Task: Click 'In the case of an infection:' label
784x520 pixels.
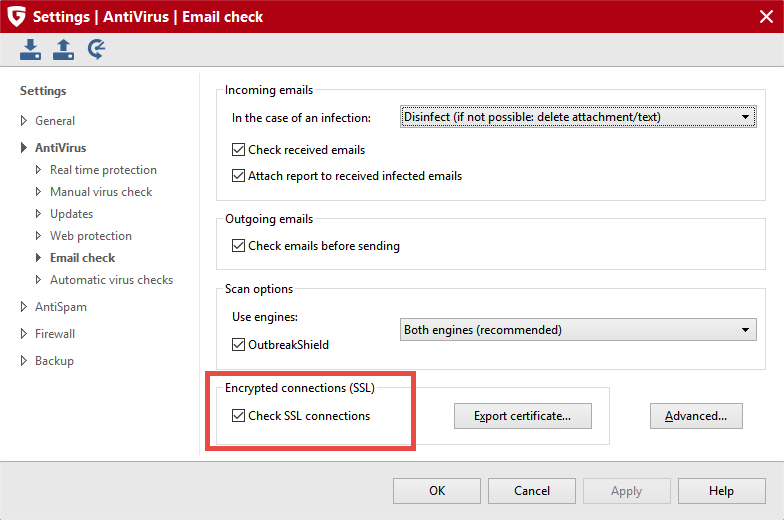Action: coord(302,118)
